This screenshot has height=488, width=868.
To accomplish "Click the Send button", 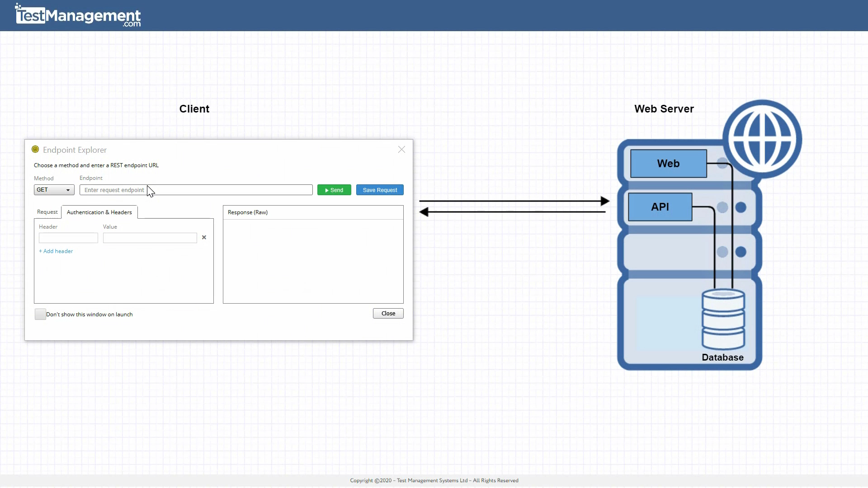I will [x=334, y=190].
